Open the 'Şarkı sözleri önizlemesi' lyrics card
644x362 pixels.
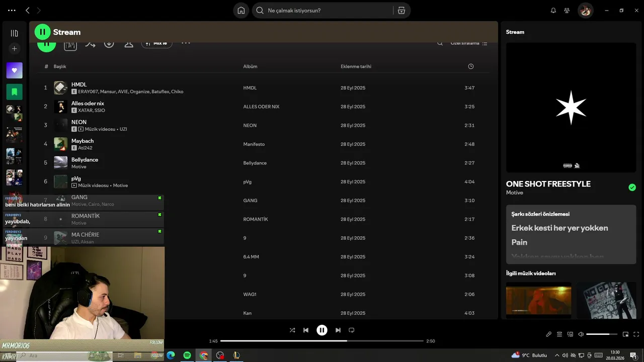[x=571, y=234]
